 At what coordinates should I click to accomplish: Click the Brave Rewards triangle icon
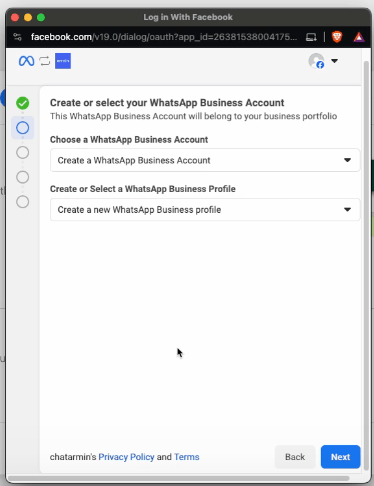click(359, 37)
